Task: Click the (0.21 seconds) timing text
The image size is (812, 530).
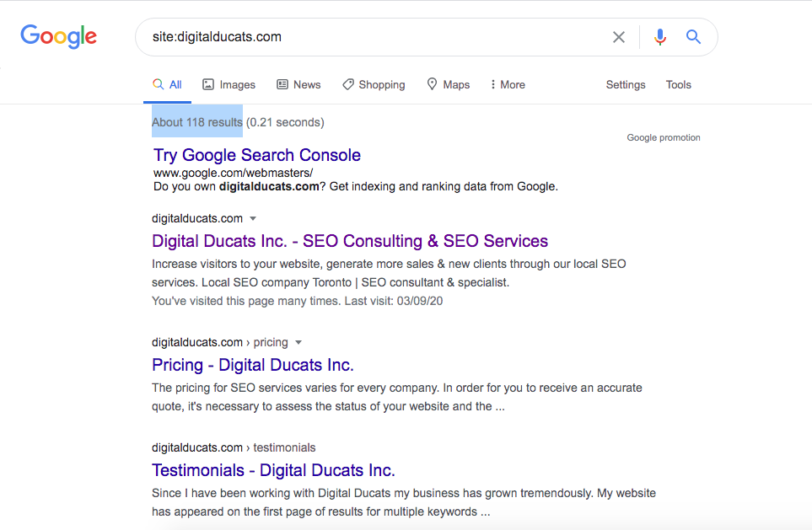Action: pyautogui.click(x=285, y=122)
